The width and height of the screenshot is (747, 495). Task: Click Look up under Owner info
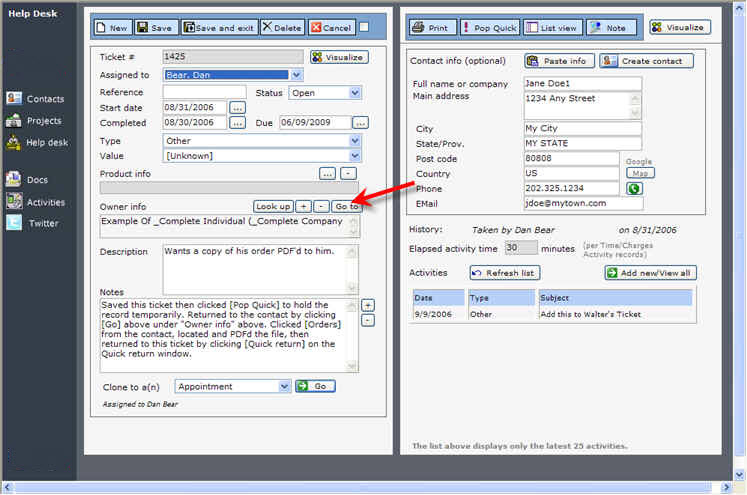pyautogui.click(x=273, y=206)
